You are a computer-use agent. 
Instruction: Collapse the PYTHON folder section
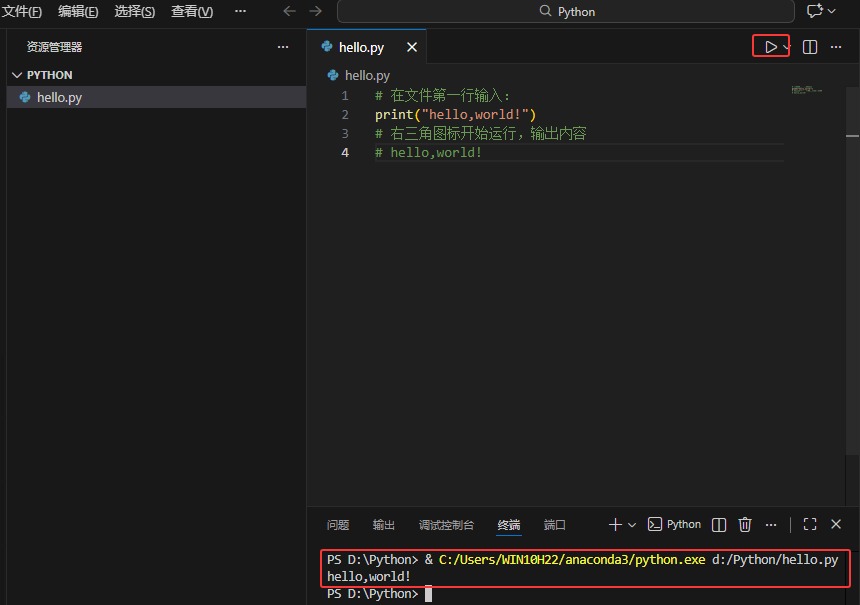click(17, 75)
